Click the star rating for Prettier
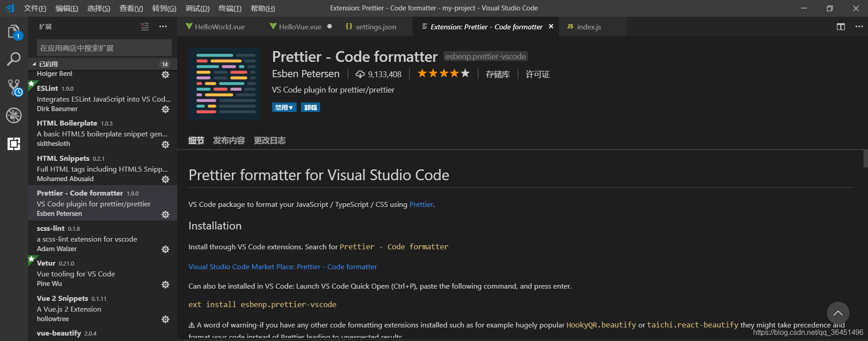868x341 pixels. [x=443, y=74]
